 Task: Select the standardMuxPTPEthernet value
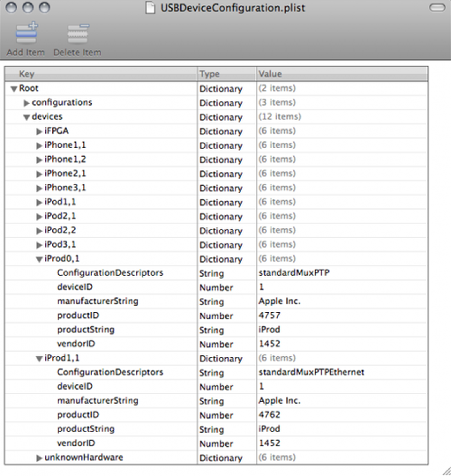click(311, 372)
